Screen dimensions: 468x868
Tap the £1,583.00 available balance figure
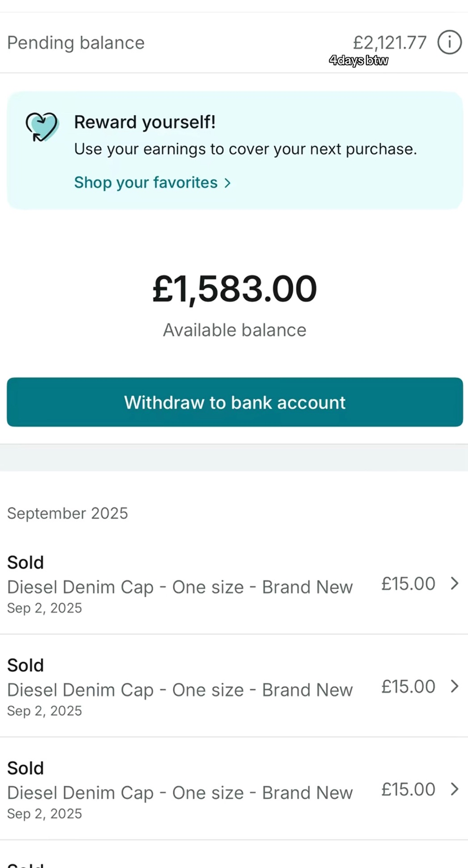pyautogui.click(x=234, y=289)
